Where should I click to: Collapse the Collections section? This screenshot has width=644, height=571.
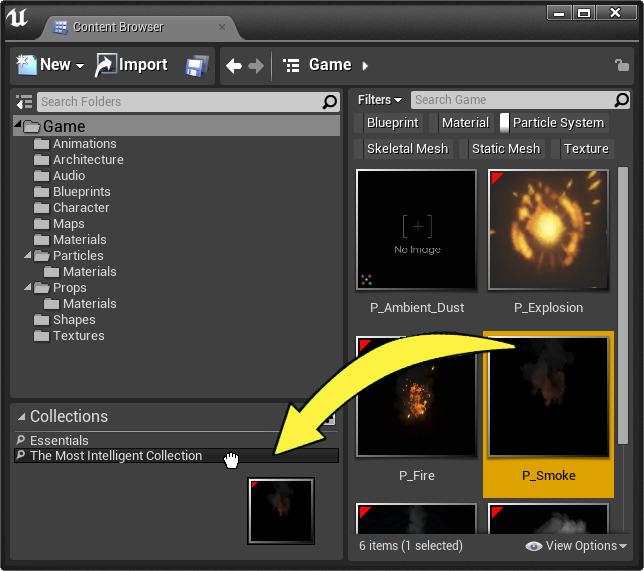pos(22,417)
